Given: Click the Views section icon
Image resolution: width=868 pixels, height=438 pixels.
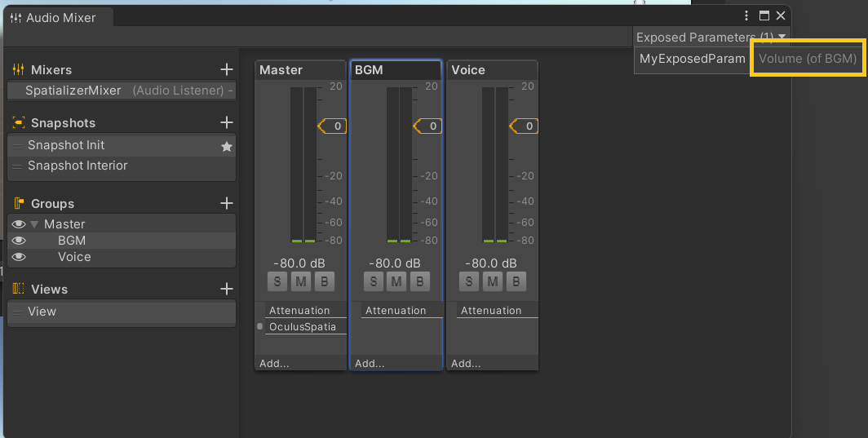Looking at the screenshot, I should click(x=18, y=289).
